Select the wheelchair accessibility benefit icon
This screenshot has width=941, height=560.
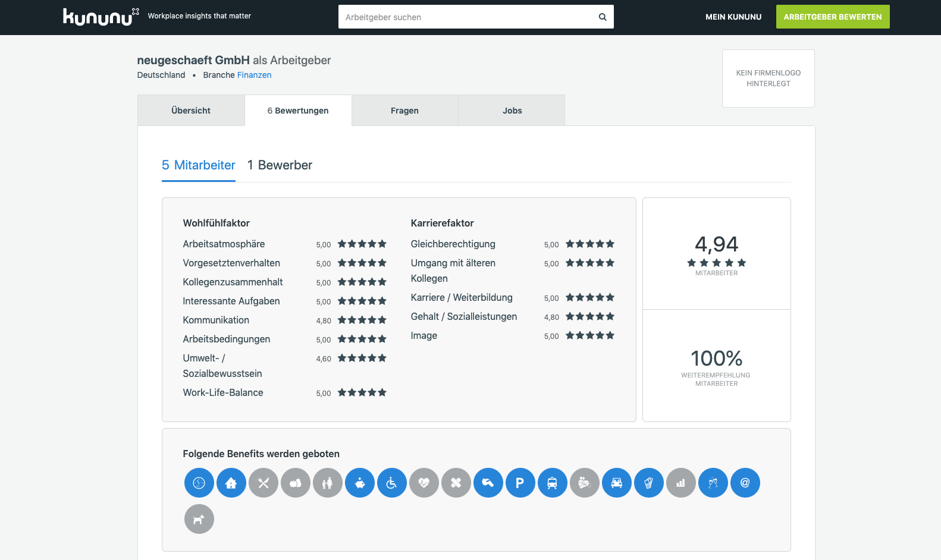click(x=392, y=483)
